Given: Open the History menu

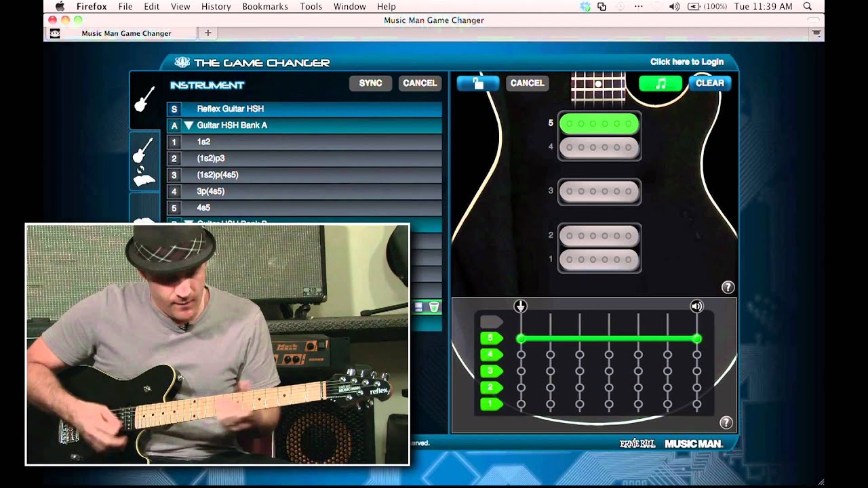Looking at the screenshot, I should [x=216, y=7].
